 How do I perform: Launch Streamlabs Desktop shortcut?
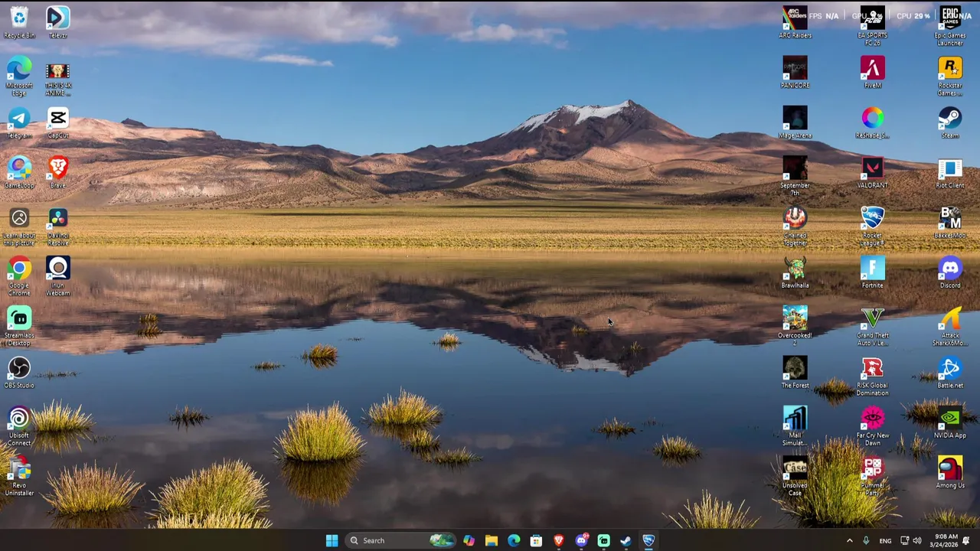pyautogui.click(x=19, y=326)
